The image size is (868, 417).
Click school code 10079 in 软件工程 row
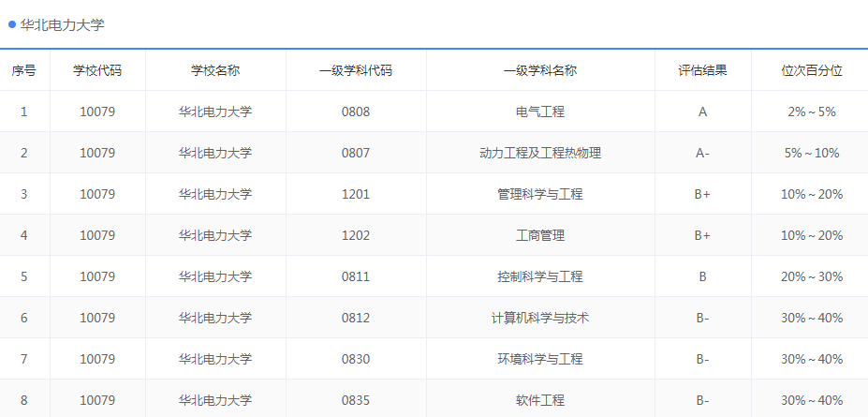97,400
